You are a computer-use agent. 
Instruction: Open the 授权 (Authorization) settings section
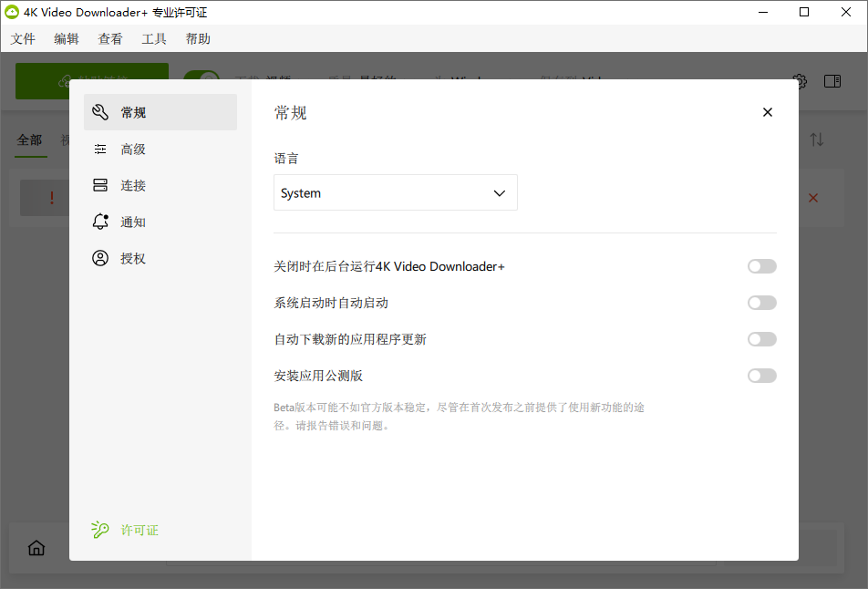point(133,257)
